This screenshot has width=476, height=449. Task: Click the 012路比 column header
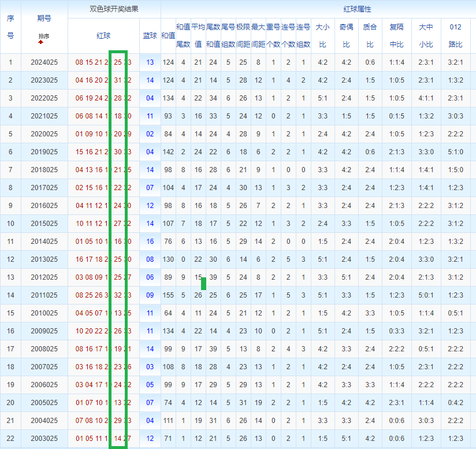click(x=455, y=36)
